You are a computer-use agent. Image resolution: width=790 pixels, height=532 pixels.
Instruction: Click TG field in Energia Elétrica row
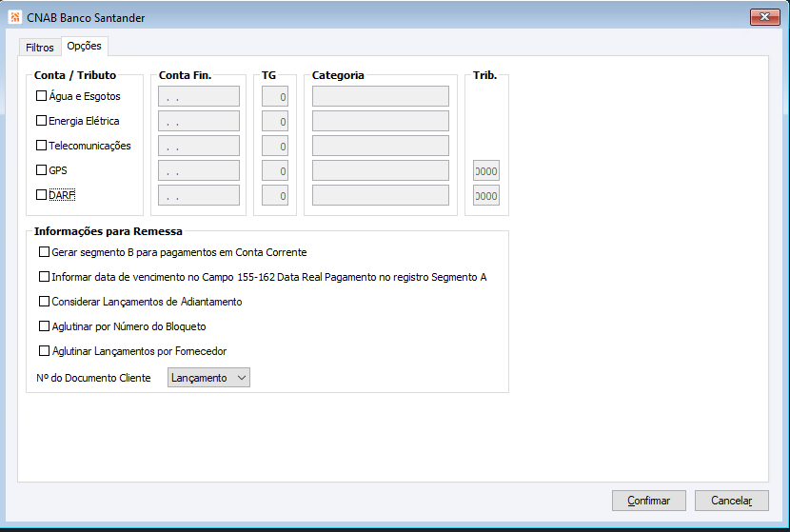[275, 121]
